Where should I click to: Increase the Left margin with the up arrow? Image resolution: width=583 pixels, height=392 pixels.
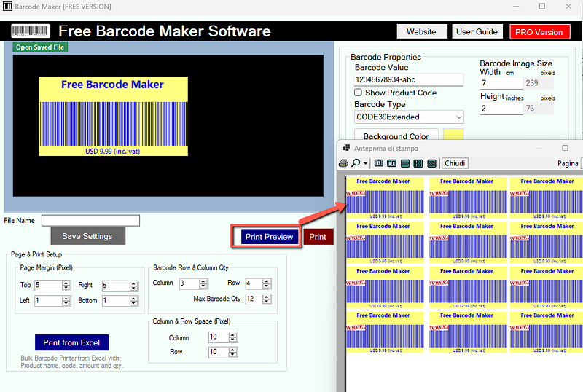click(66, 298)
